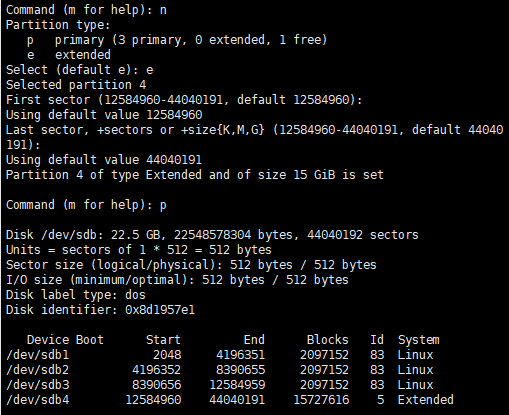Click the 'Select (default e): e' prompt
509x415 pixels.
(x=80, y=70)
